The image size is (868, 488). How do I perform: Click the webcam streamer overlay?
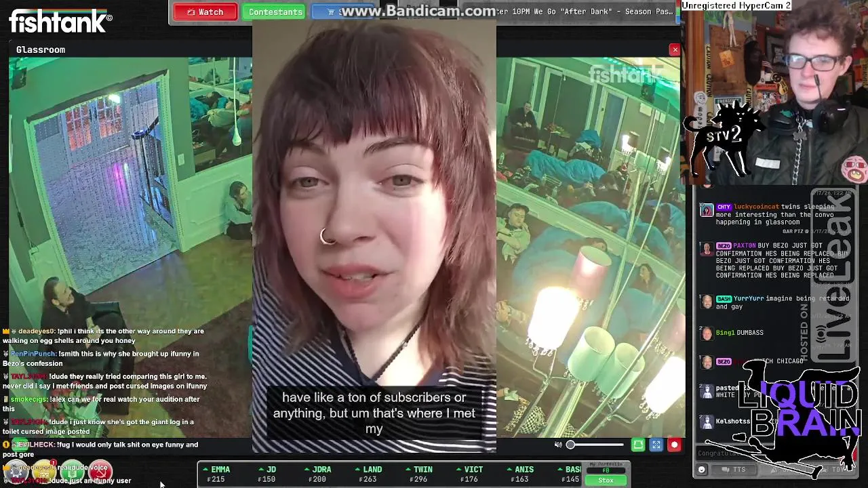pyautogui.click(x=774, y=93)
